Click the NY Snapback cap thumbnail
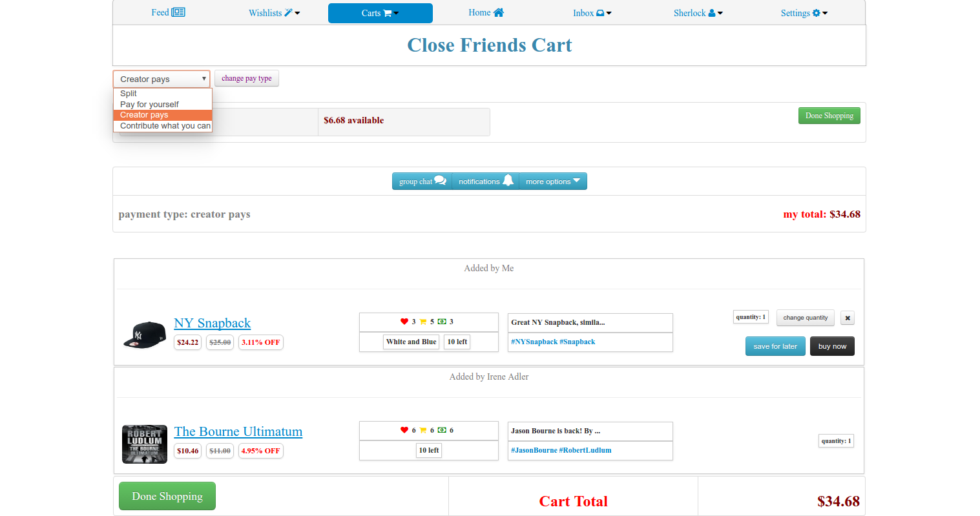The image size is (980, 516). click(x=145, y=335)
